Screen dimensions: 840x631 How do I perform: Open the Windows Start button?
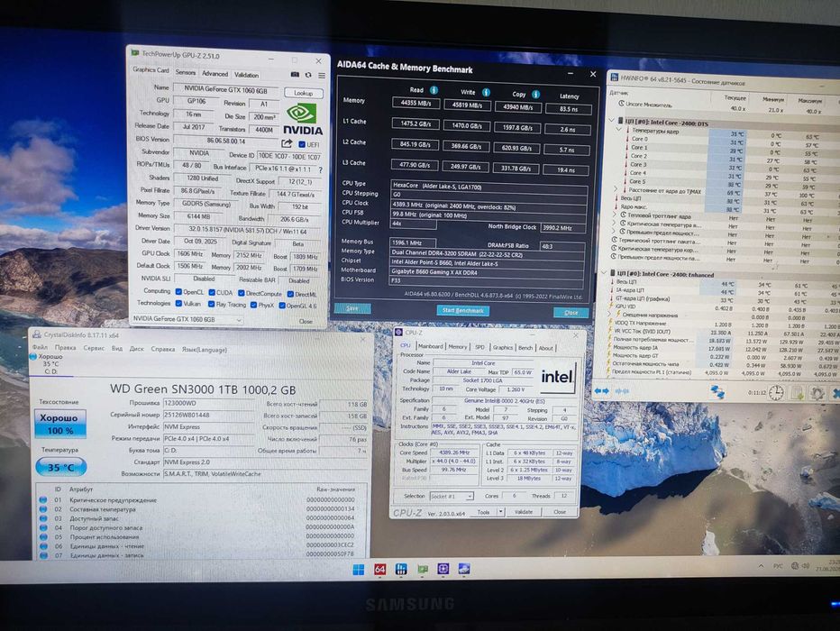tap(359, 570)
